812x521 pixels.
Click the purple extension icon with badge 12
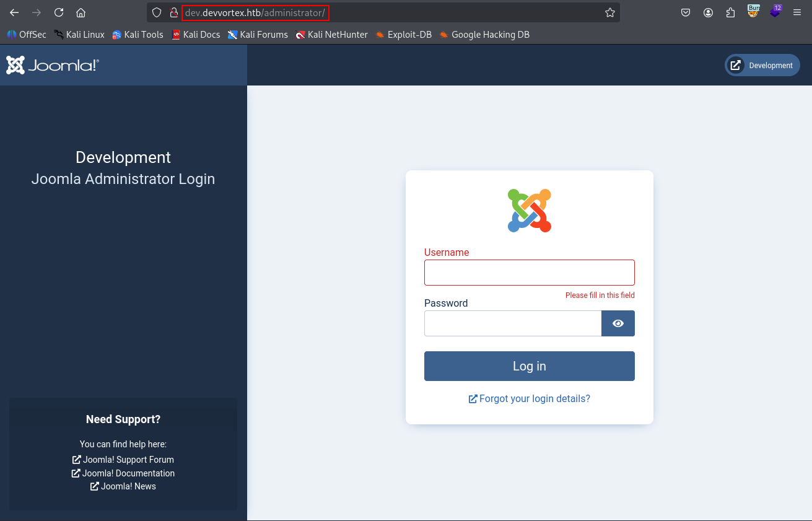coord(775,11)
